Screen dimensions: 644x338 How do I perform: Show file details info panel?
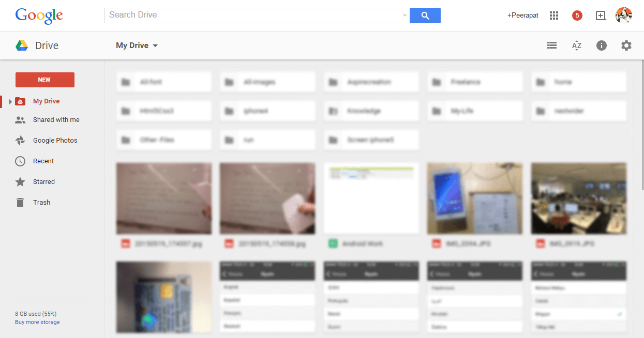(x=601, y=45)
